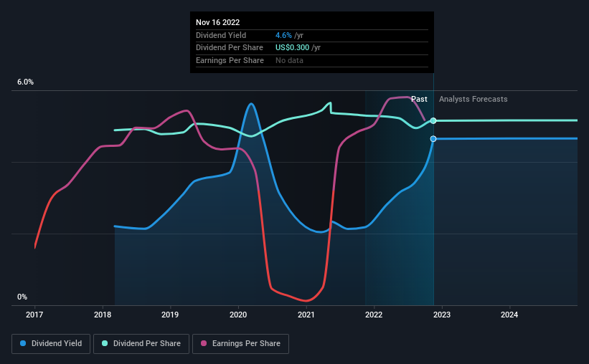Toggle the Dividend Yield legend button
This screenshot has height=364, width=589.
coord(51,344)
